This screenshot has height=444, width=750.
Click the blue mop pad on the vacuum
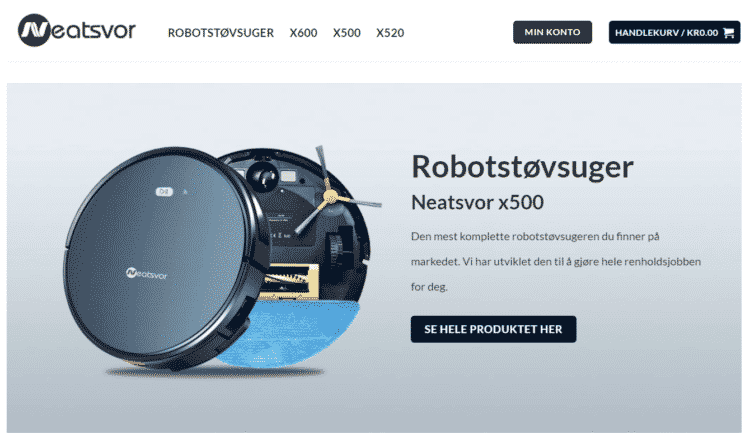tap(287, 333)
